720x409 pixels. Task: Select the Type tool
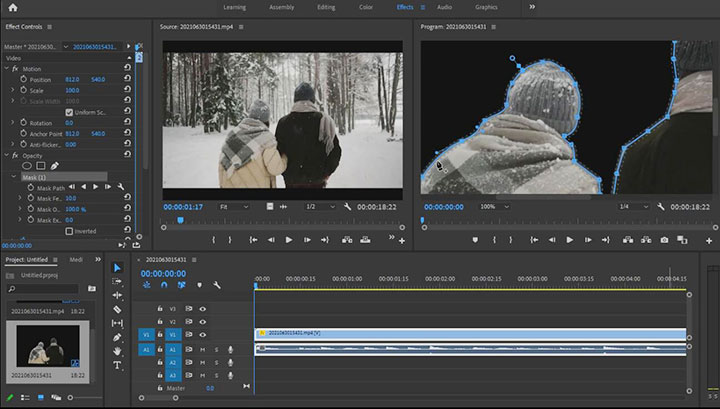pyautogui.click(x=117, y=365)
